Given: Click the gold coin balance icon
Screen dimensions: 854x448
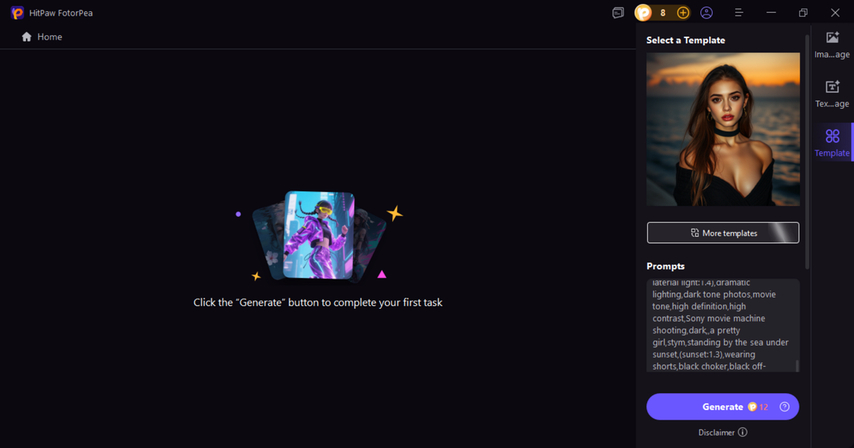Looking at the screenshot, I should (x=643, y=13).
